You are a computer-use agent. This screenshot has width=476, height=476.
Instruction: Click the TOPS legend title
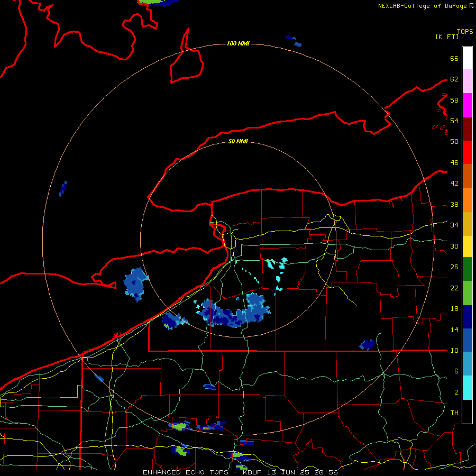[x=465, y=31]
